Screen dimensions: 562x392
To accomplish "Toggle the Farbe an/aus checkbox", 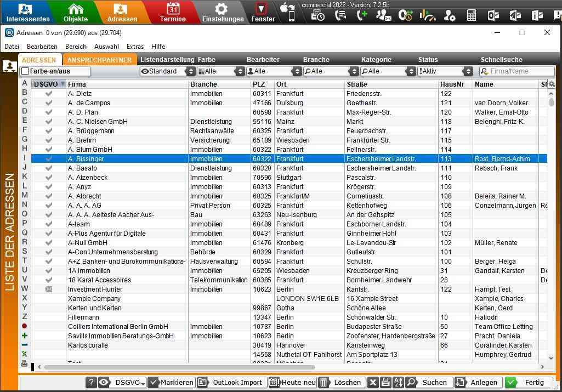I will 25,71.
